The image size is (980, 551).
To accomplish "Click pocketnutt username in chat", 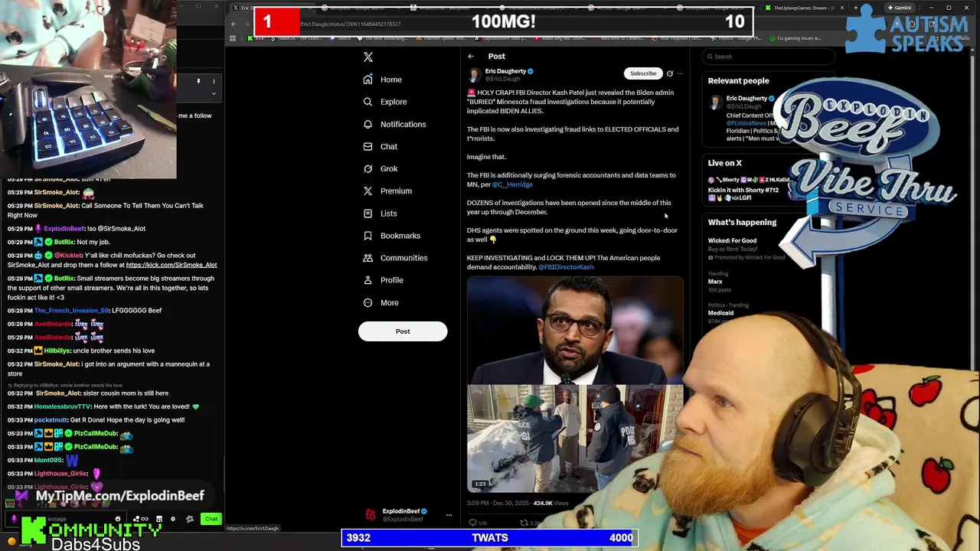I will (51, 420).
